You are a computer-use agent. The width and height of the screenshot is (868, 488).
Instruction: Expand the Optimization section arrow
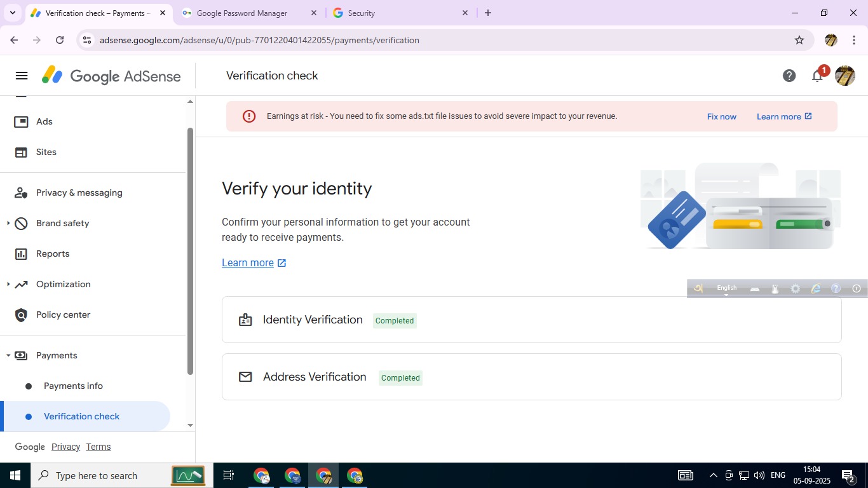[8, 284]
